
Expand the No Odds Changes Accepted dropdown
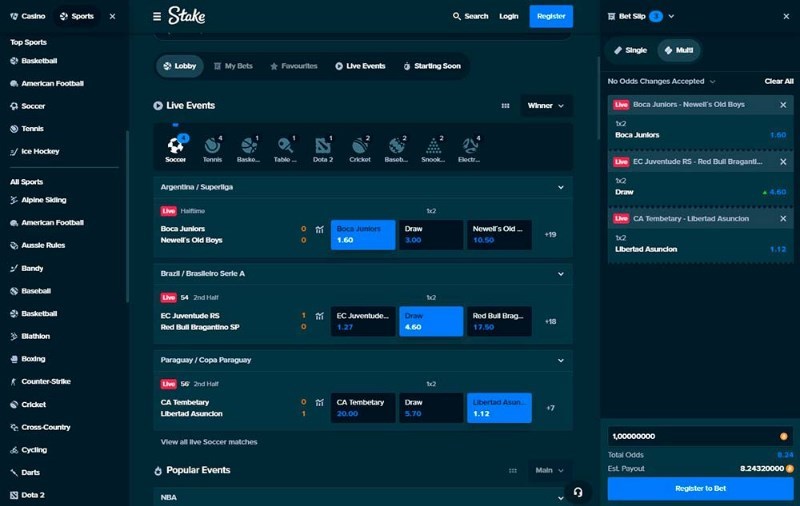point(661,81)
